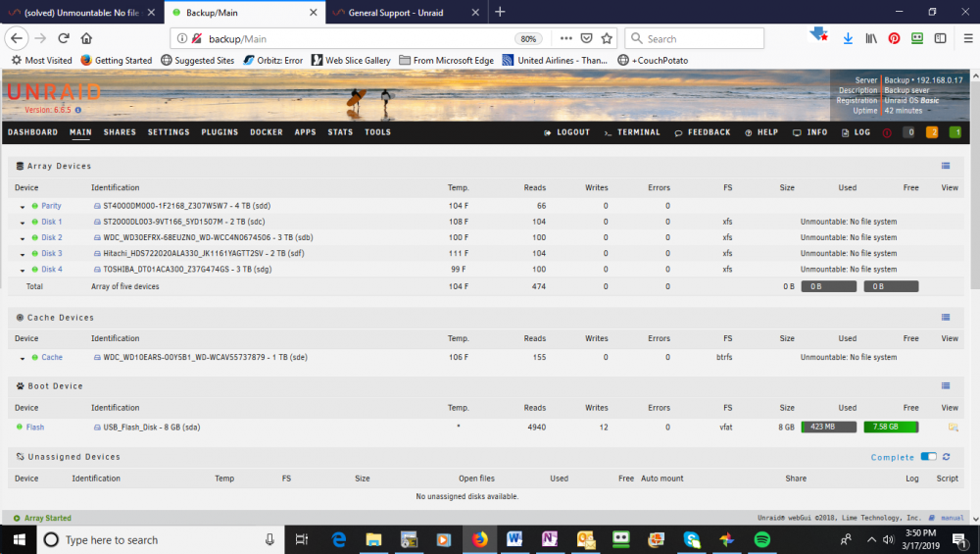Click the green notice count badge
The height and width of the screenshot is (554, 980).
(x=955, y=132)
